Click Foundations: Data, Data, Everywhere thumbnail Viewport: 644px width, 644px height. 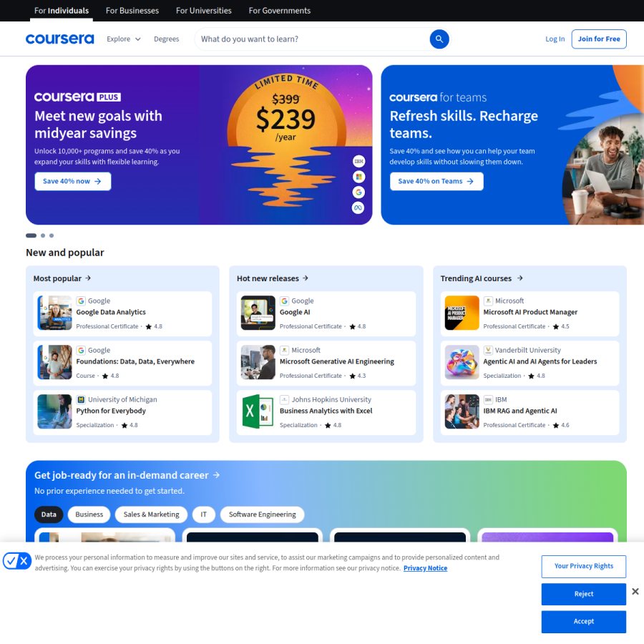(54, 362)
